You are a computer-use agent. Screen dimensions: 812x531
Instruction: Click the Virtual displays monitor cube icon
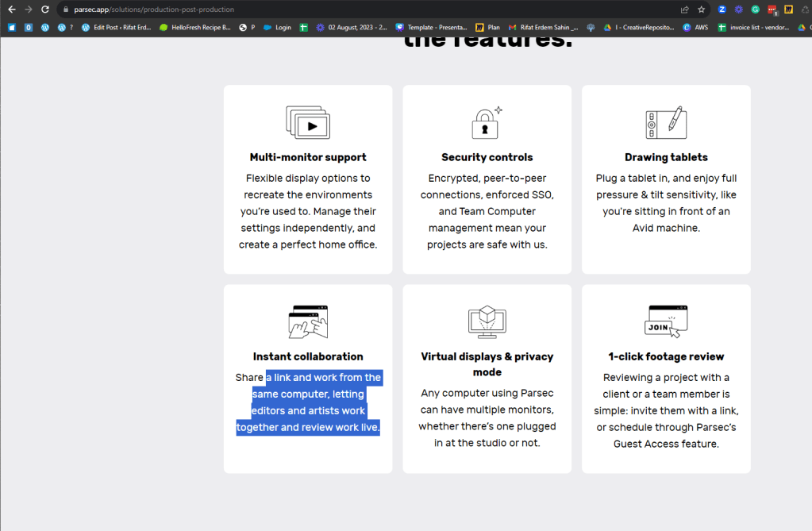coord(487,321)
